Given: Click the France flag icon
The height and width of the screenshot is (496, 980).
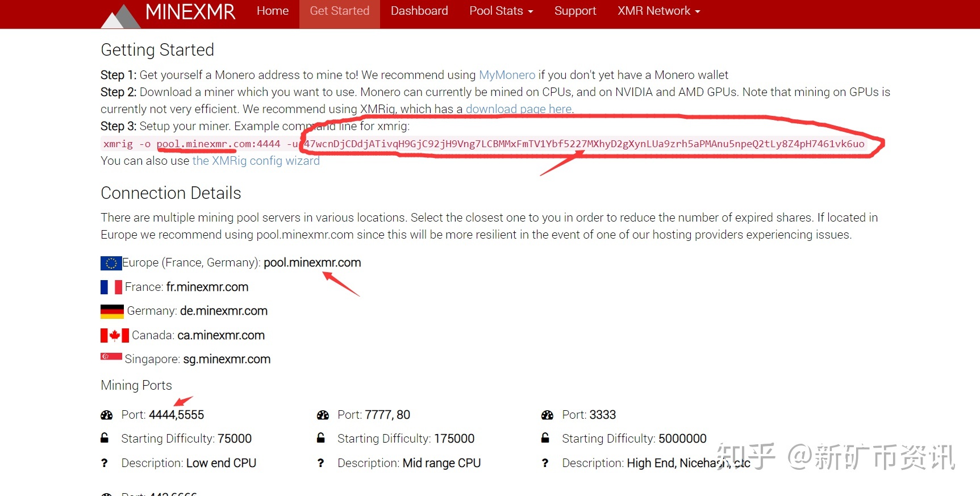Looking at the screenshot, I should pyautogui.click(x=111, y=287).
